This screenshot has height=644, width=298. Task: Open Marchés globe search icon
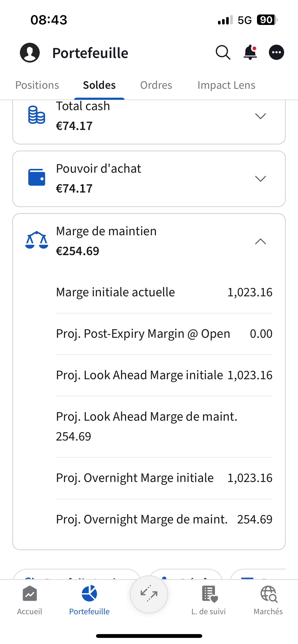coord(269,594)
